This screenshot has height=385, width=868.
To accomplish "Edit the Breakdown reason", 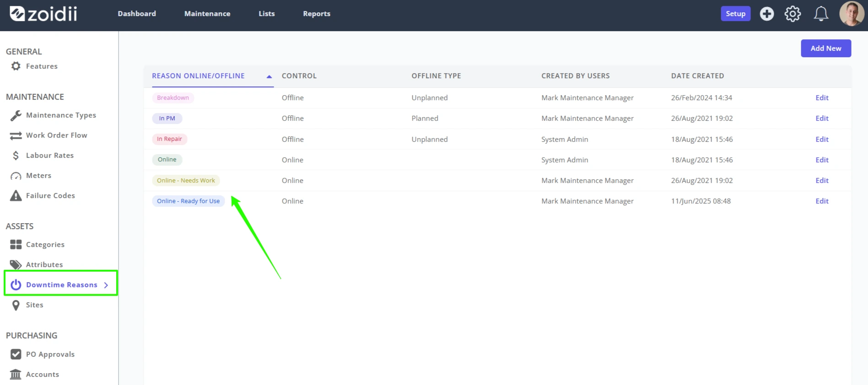I will tap(822, 98).
